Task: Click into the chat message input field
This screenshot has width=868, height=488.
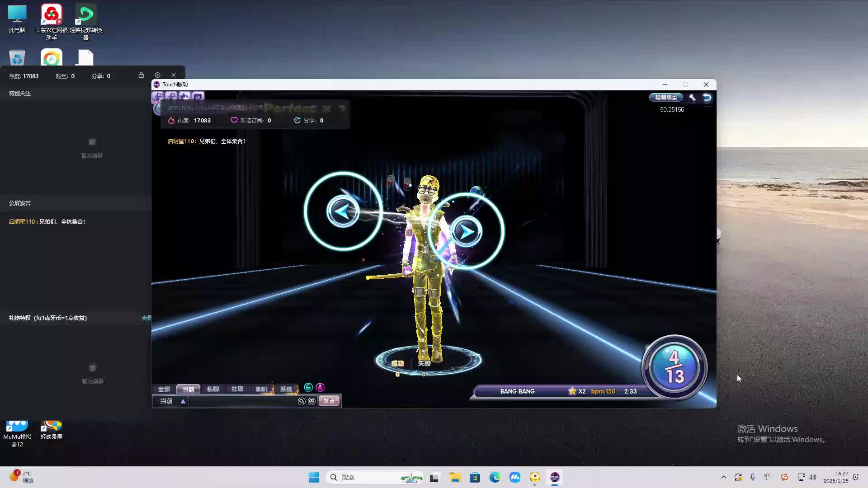Action: (x=242, y=401)
